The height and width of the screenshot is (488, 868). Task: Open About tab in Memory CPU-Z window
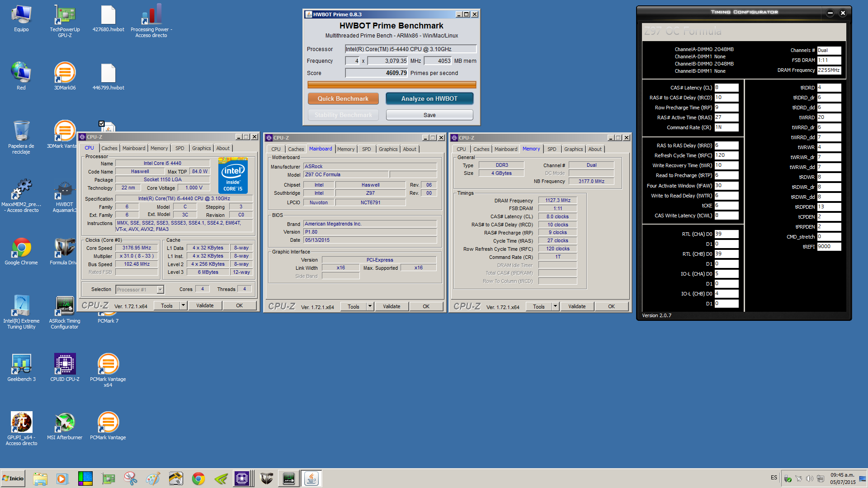[x=594, y=149]
